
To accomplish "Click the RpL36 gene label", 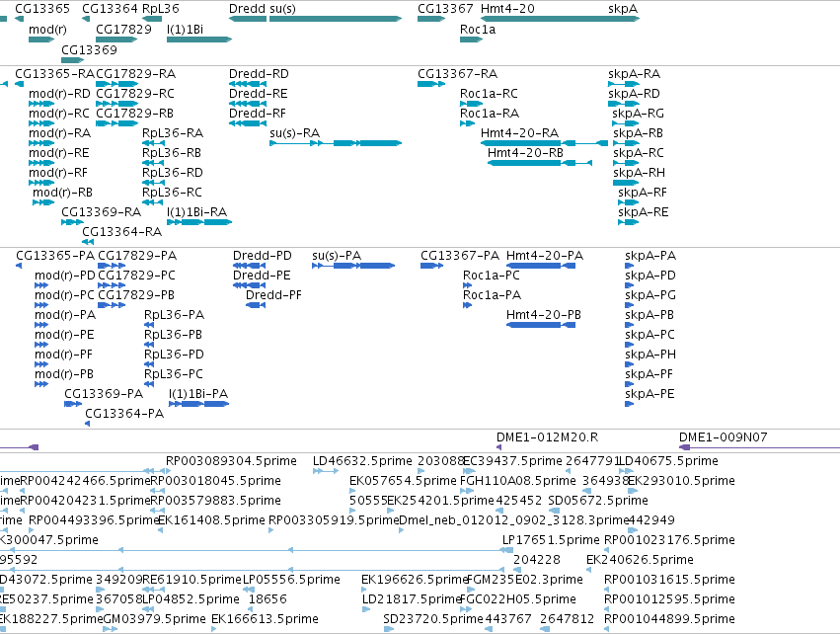I will [x=161, y=9].
